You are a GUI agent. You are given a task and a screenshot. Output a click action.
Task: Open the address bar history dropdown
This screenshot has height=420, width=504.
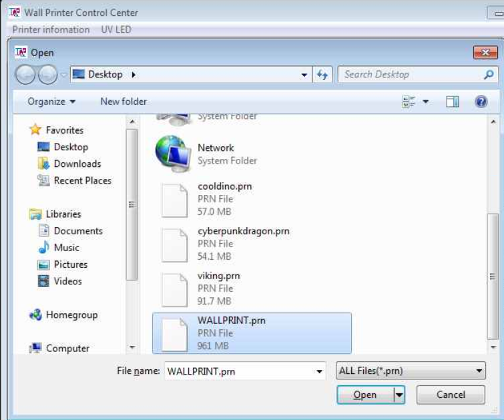[x=304, y=75]
